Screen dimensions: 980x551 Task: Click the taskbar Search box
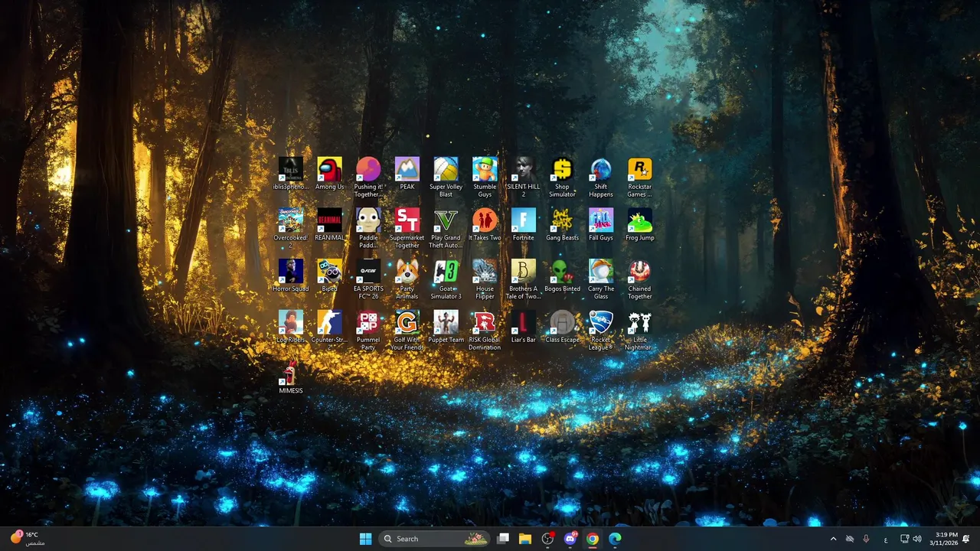(x=435, y=539)
